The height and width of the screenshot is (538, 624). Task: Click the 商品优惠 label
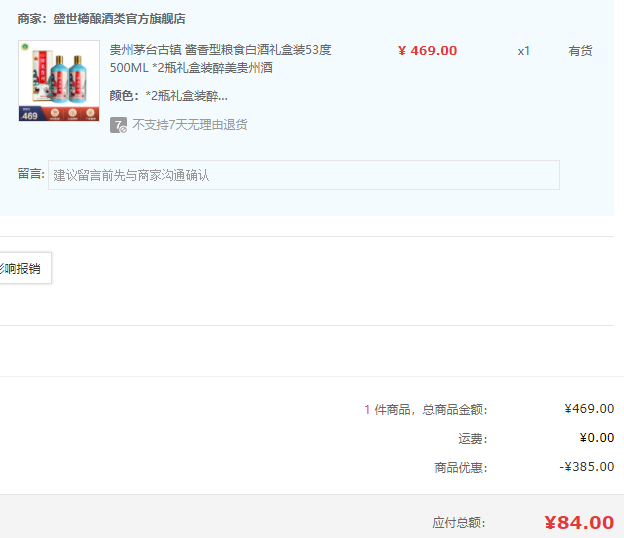tap(461, 467)
